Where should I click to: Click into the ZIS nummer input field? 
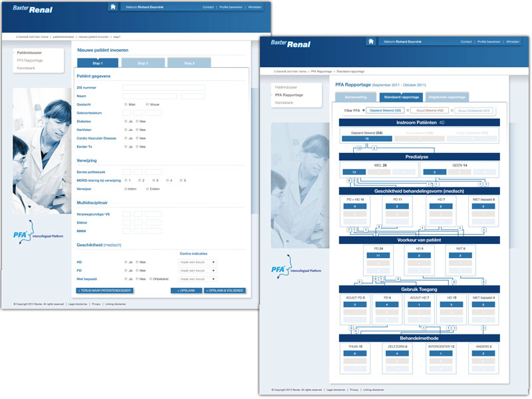pos(164,88)
